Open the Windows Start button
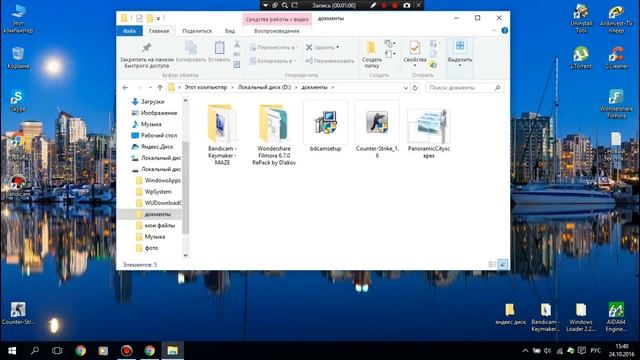This screenshot has height=360, width=640. (12, 351)
